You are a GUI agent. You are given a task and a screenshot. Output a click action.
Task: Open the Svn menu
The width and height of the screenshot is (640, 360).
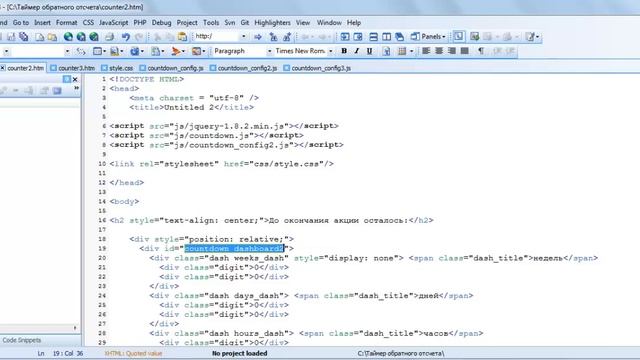(230, 23)
